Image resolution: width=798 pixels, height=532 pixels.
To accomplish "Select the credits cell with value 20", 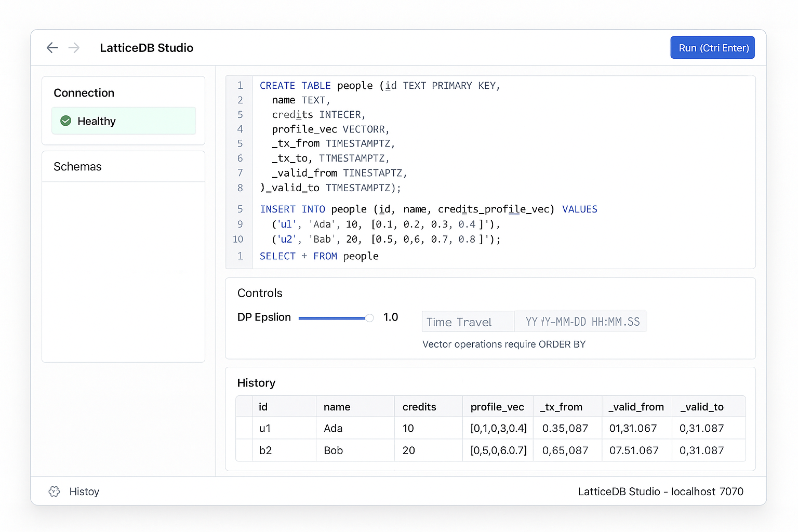I will 429,450.
